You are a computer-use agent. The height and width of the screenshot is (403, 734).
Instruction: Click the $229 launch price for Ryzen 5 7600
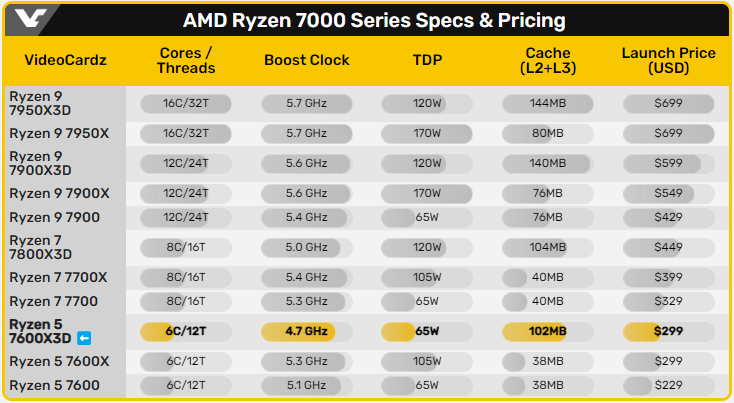(668, 385)
